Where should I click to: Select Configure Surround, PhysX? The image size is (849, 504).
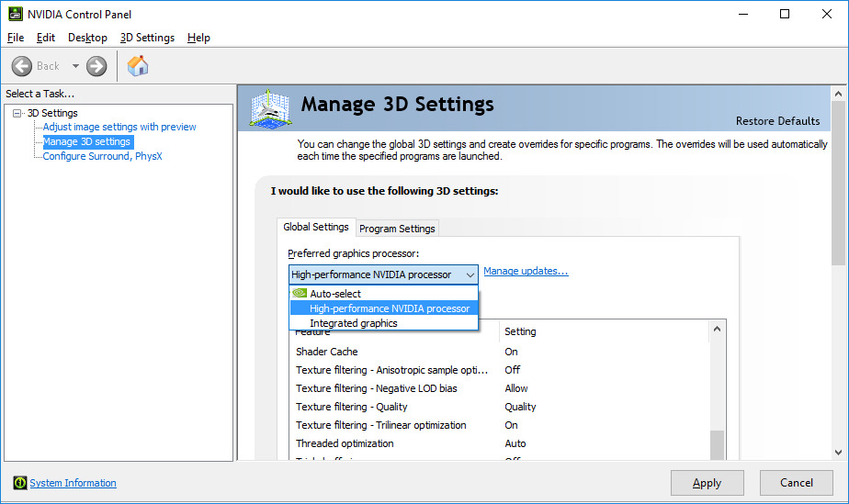[102, 156]
